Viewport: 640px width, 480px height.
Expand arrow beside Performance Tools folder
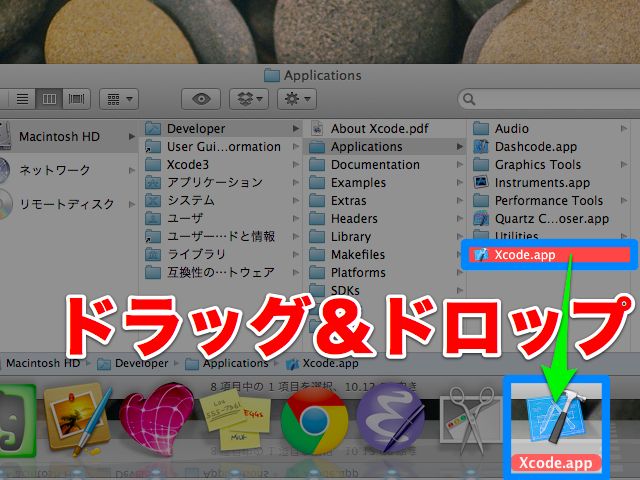point(624,201)
